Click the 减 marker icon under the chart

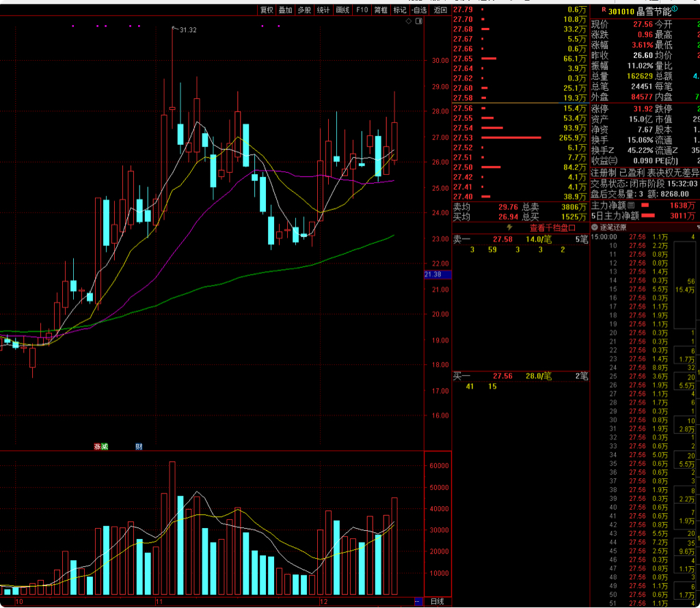105,447
